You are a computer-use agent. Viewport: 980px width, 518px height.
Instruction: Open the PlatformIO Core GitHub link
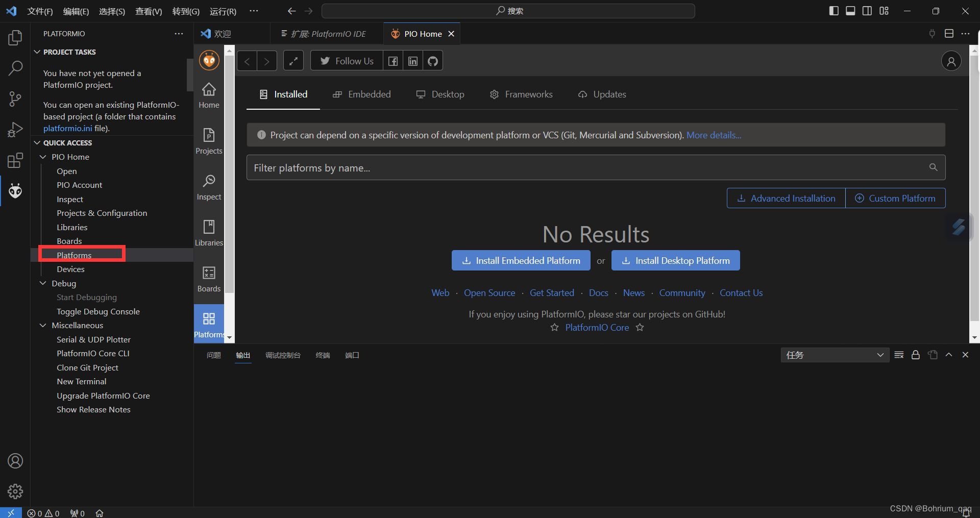click(x=597, y=328)
